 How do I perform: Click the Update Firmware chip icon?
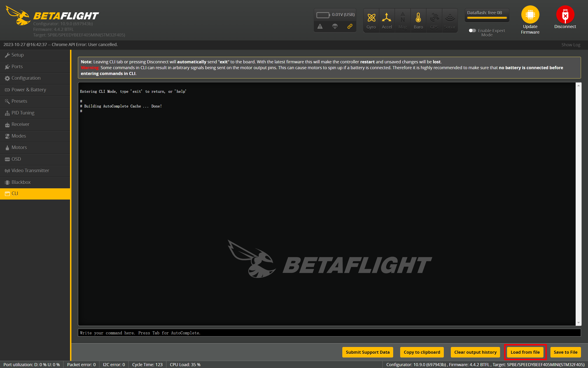(530, 14)
